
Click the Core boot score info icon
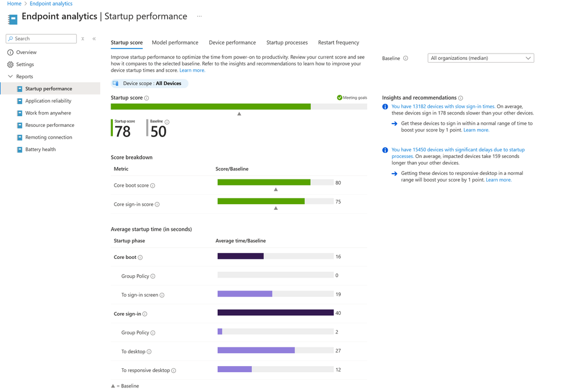[153, 186]
